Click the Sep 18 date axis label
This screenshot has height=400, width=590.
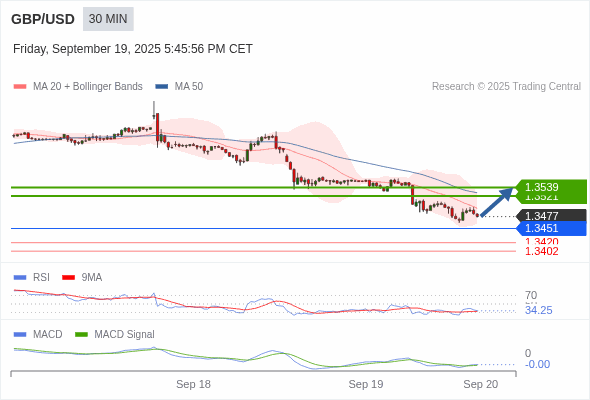(193, 384)
